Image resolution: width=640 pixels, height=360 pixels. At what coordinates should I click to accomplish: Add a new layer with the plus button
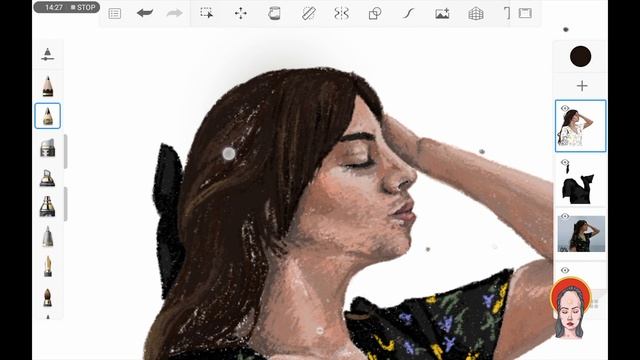582,86
